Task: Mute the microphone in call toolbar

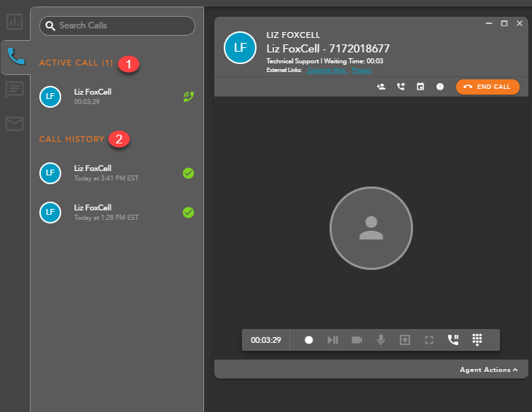Action: coord(380,340)
